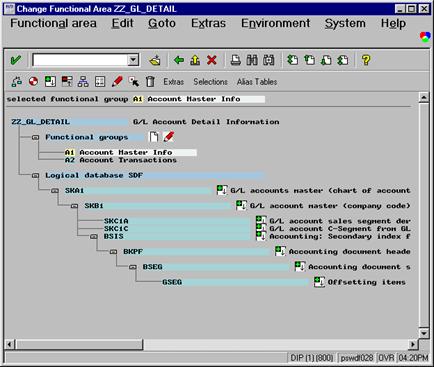
Task: Click the yellow question mark Help icon
Action: (x=366, y=60)
